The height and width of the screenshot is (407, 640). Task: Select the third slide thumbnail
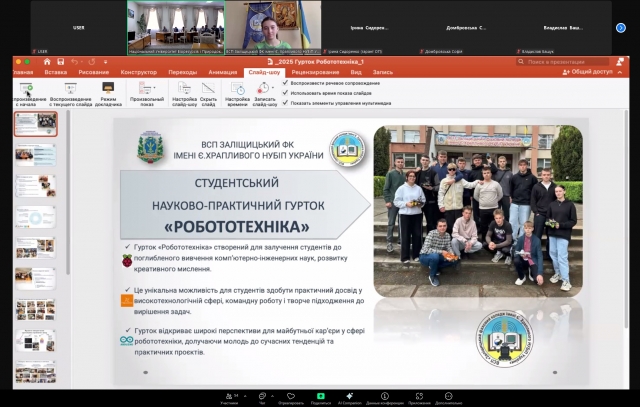(x=36, y=185)
